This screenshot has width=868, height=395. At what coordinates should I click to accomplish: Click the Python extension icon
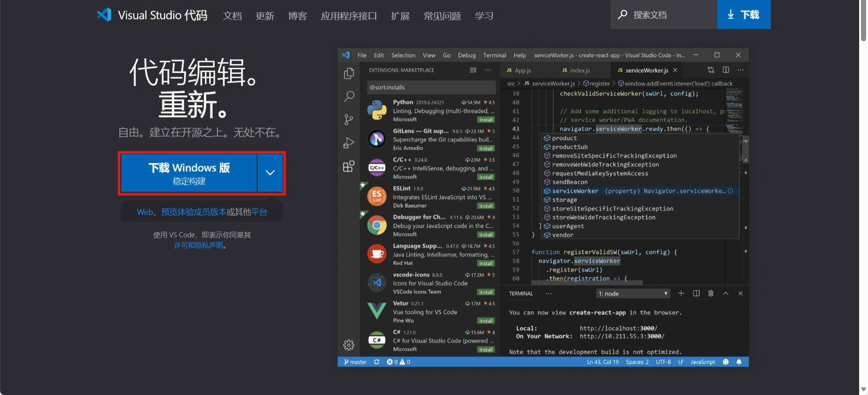[x=377, y=111]
